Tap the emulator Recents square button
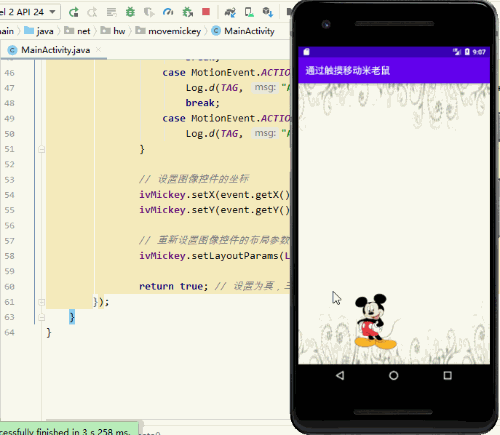Screen dimensions: 500x435 (448, 376)
